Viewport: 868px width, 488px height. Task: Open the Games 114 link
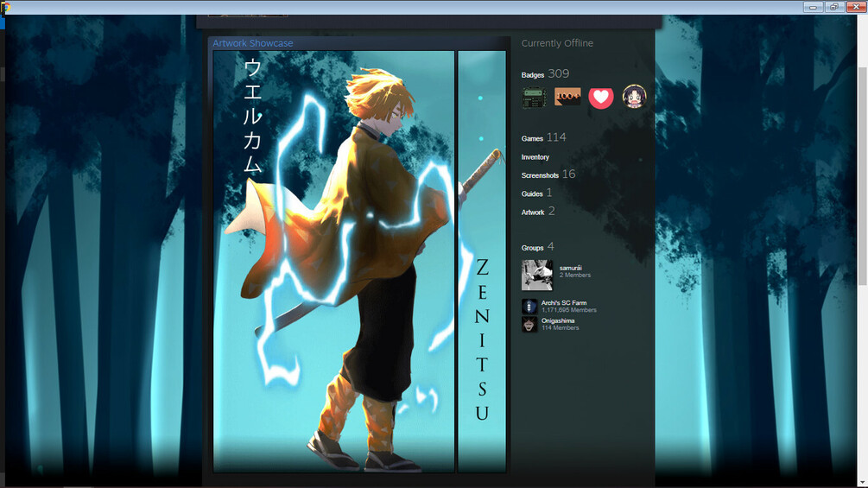(543, 137)
